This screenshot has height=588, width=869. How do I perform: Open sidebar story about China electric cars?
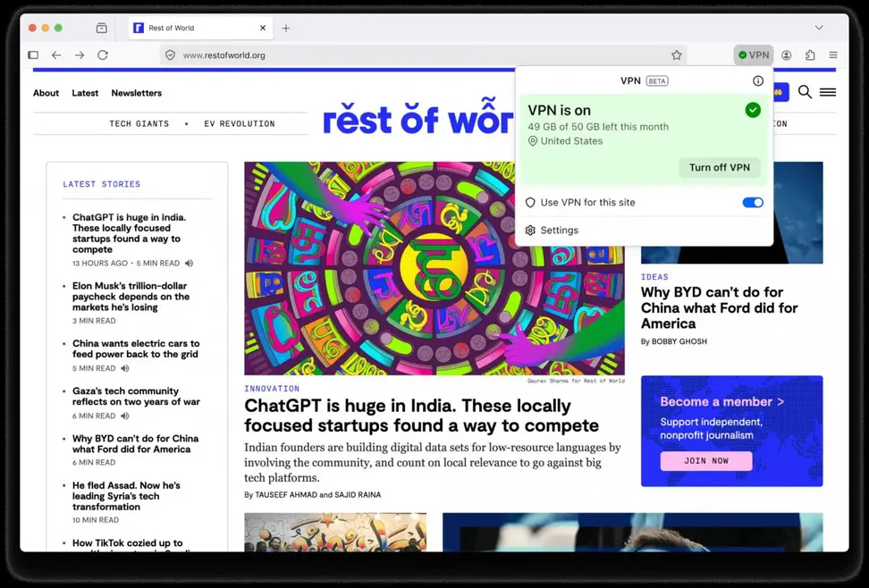[x=136, y=349]
